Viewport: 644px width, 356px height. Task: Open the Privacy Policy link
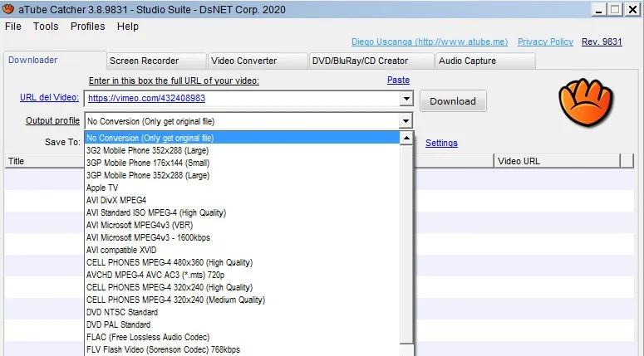[545, 41]
